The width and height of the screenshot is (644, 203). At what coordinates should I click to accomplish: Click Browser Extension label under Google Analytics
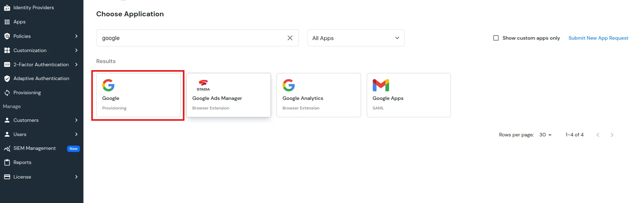point(301,108)
